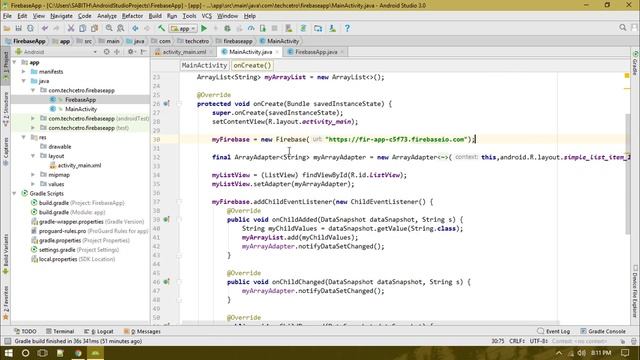
Task: Click the Find magnifier icon
Action: [109, 29]
